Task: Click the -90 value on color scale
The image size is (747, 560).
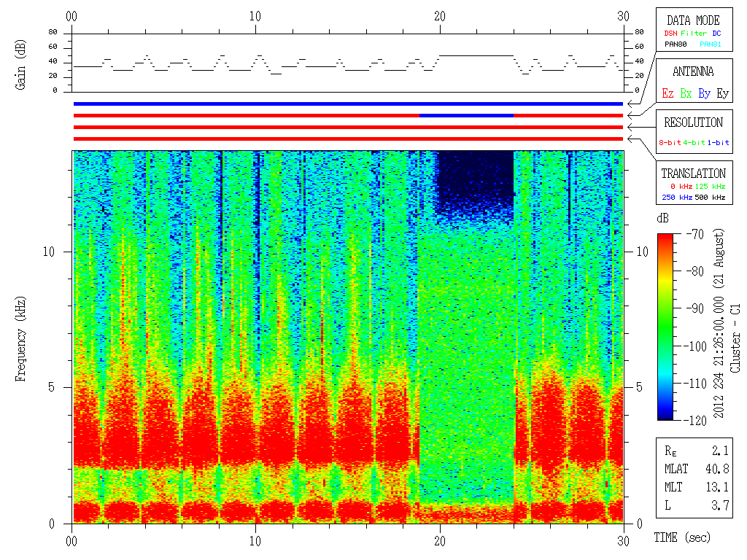Action: [x=695, y=308]
